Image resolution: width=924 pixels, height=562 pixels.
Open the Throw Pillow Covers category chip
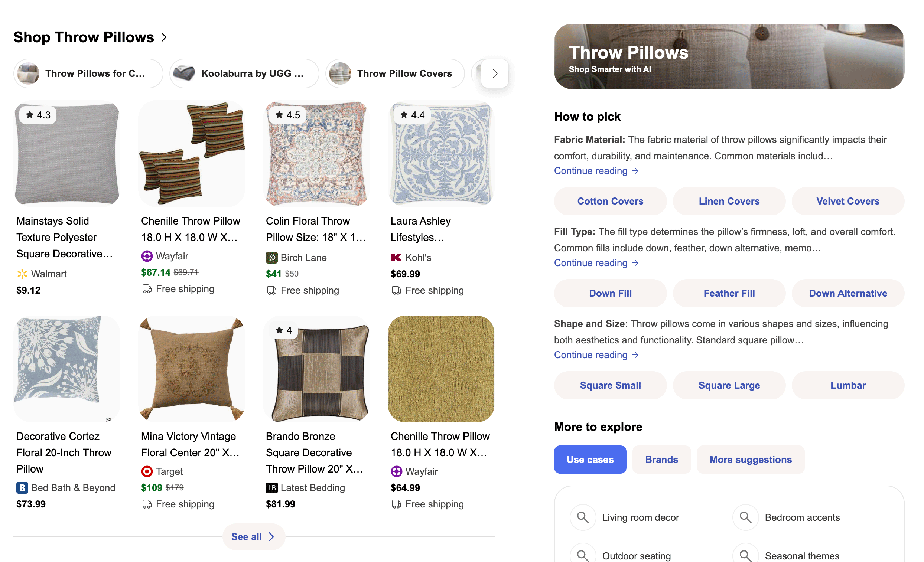(x=395, y=74)
